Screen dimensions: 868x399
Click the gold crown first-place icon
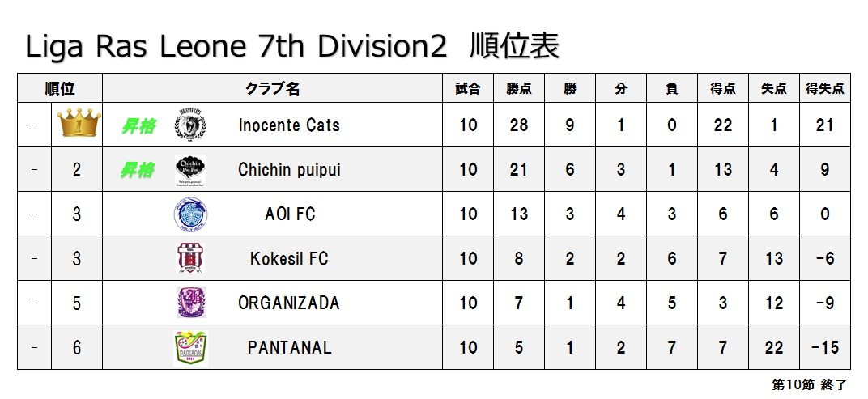(x=79, y=123)
